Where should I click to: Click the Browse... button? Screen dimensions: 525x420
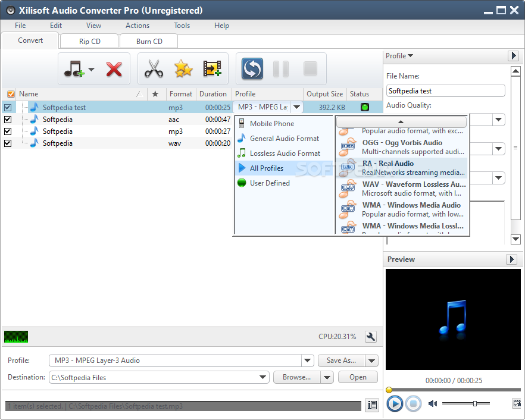click(296, 377)
